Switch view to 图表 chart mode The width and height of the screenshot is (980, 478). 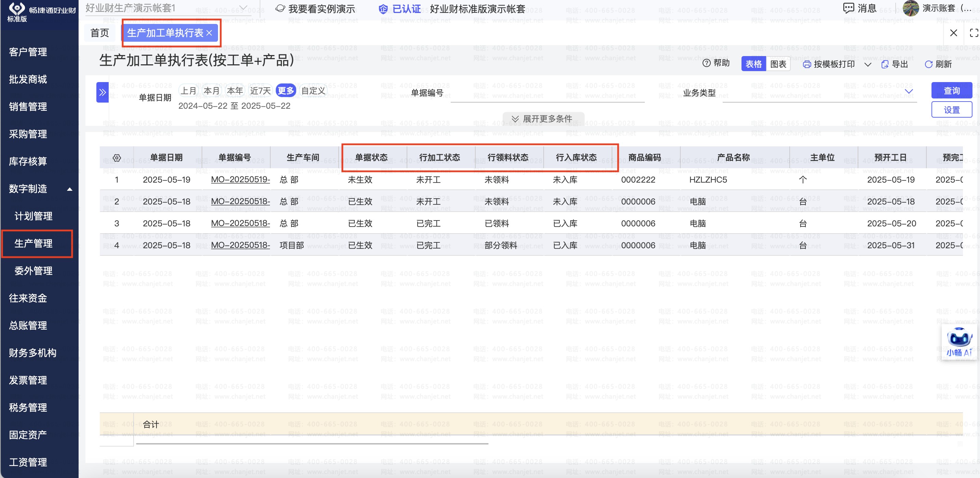point(778,64)
